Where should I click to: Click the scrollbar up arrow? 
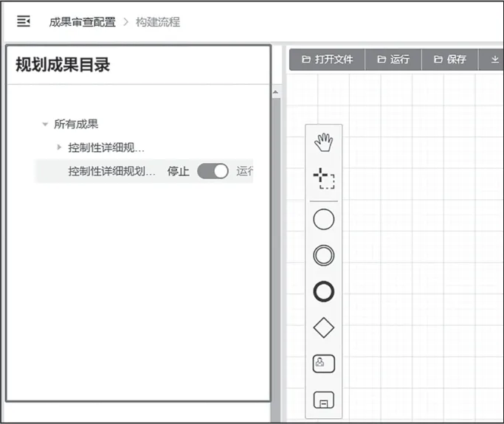276,92
